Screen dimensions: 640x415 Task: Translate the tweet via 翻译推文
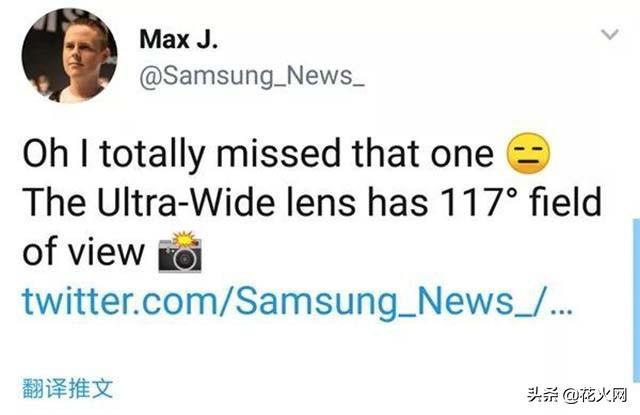pos(68,388)
